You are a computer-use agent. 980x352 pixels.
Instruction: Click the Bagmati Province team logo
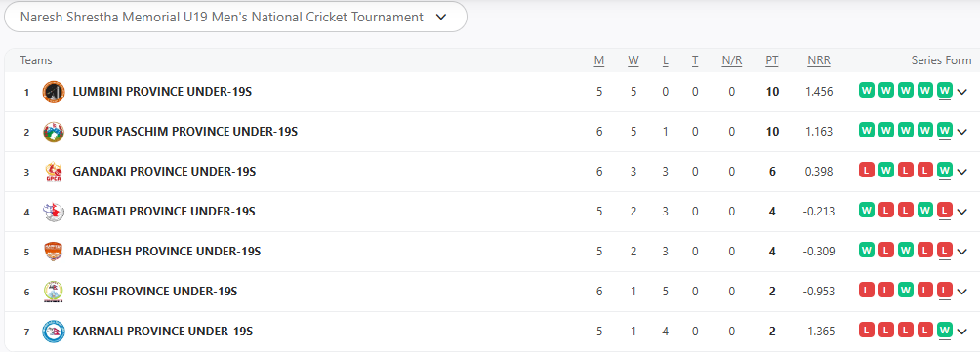[x=54, y=212]
